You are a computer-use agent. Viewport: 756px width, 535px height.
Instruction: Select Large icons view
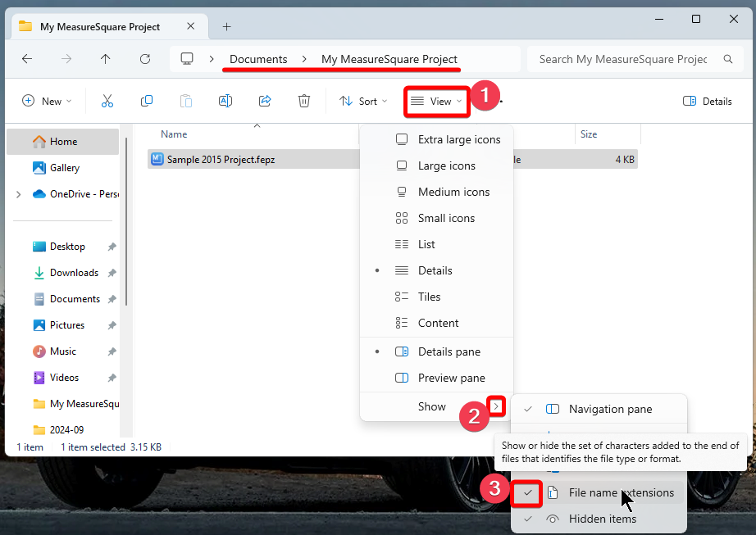436,165
